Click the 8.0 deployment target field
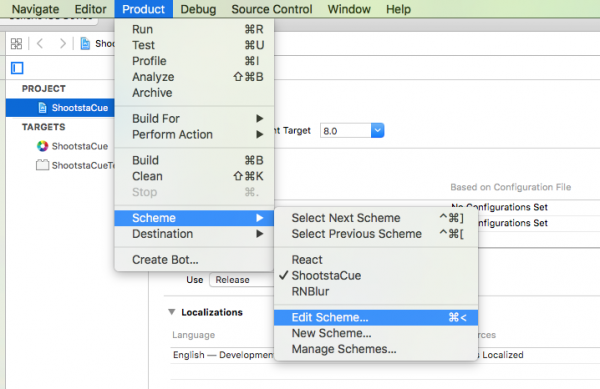Screen dimensions: 600x389 click(x=346, y=131)
